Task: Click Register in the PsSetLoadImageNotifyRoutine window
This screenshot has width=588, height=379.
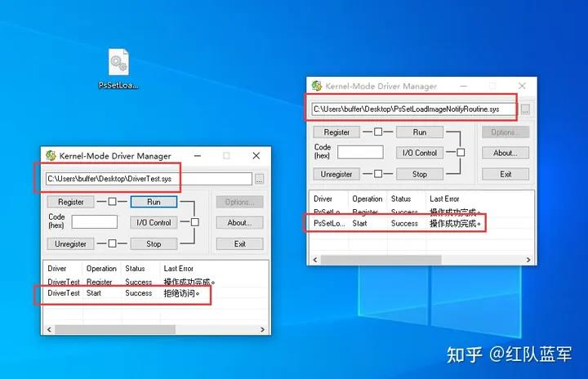Action: [x=336, y=132]
